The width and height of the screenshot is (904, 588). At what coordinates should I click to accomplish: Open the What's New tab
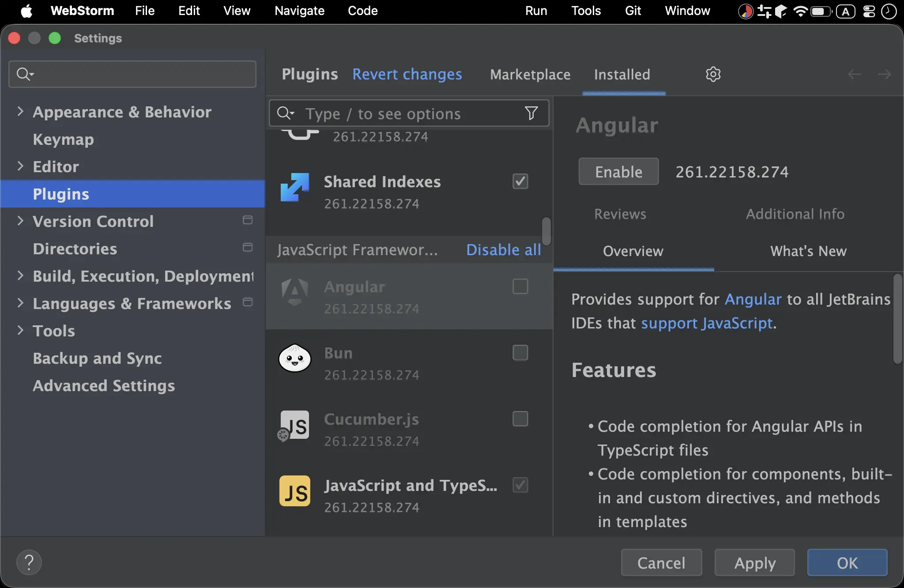tap(808, 251)
